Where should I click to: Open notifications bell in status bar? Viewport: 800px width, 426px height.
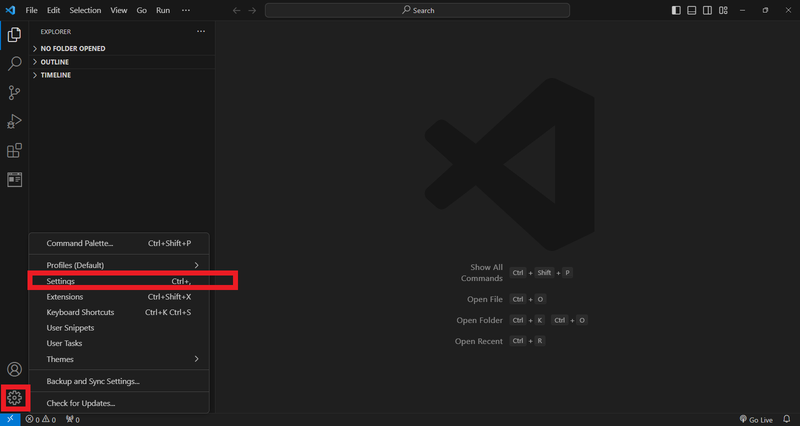click(x=787, y=419)
